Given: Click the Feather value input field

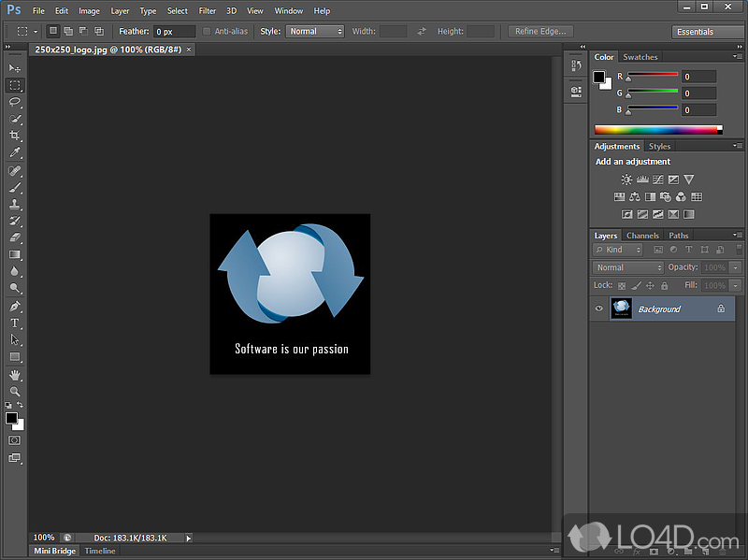Looking at the screenshot, I should click(x=174, y=31).
